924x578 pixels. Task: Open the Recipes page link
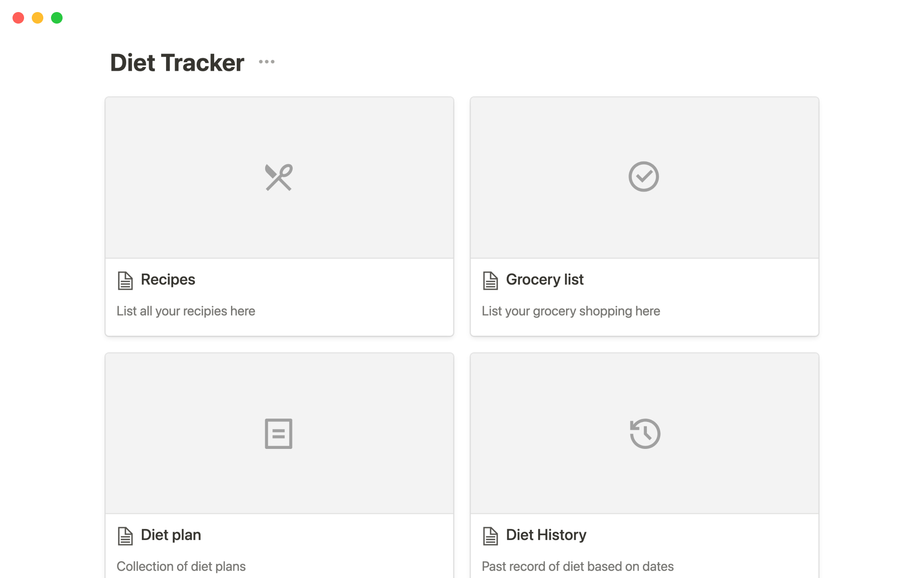(x=168, y=279)
